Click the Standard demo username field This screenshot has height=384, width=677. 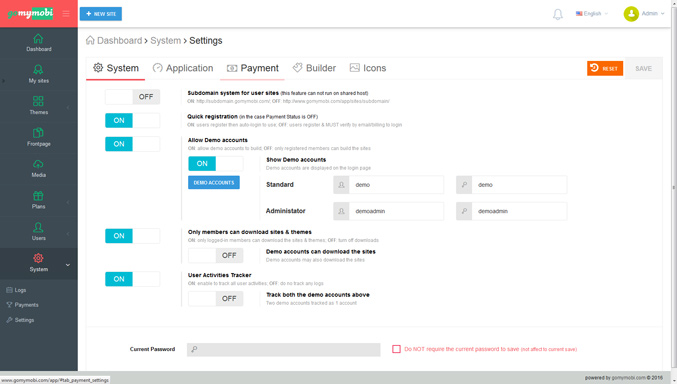click(396, 185)
